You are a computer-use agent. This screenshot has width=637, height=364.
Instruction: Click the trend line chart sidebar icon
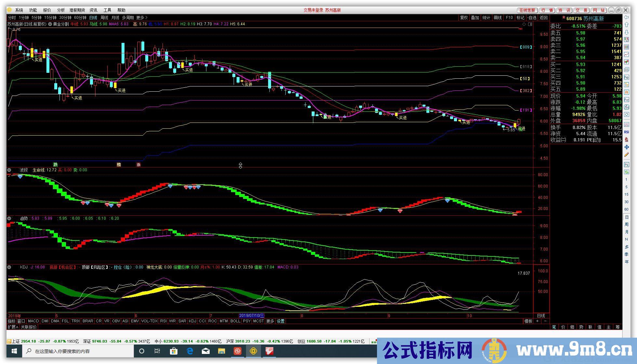click(626, 55)
